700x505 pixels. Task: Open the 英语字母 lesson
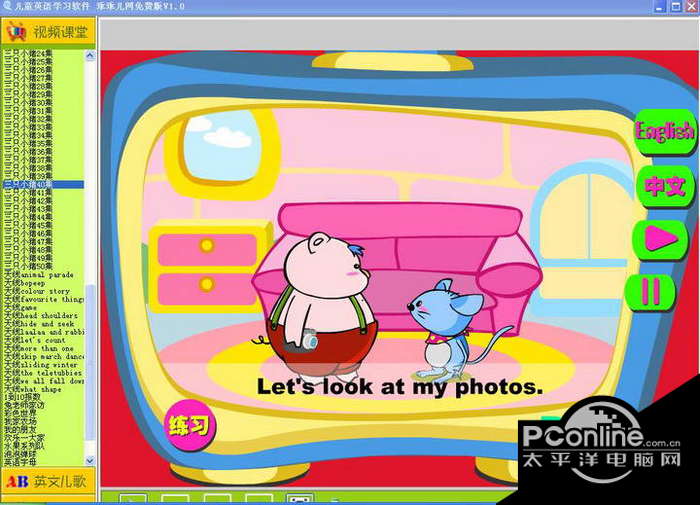tap(21, 462)
